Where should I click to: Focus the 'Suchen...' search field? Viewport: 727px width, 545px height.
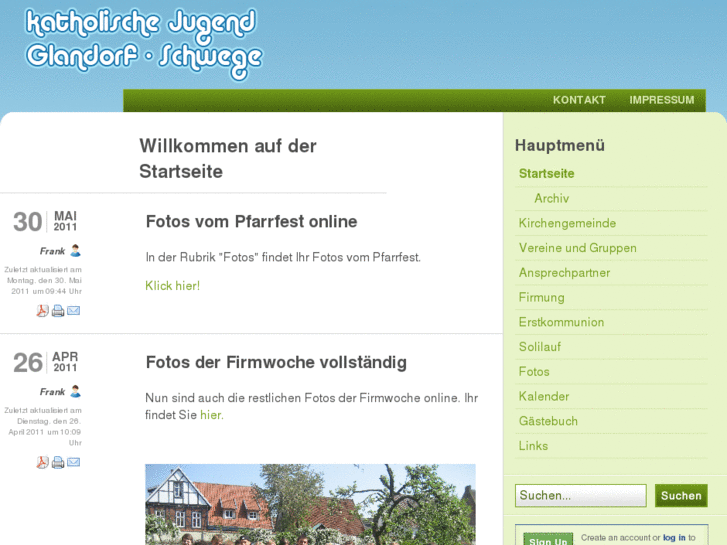coord(580,495)
